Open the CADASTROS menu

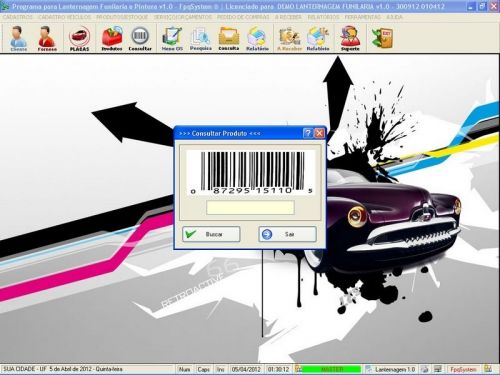point(18,17)
